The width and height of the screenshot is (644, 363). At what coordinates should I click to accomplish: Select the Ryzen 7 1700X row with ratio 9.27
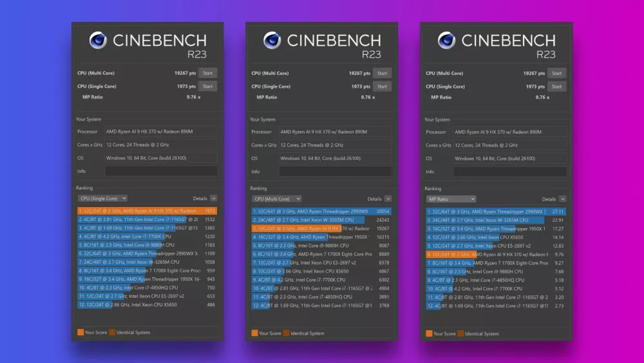(x=496, y=263)
